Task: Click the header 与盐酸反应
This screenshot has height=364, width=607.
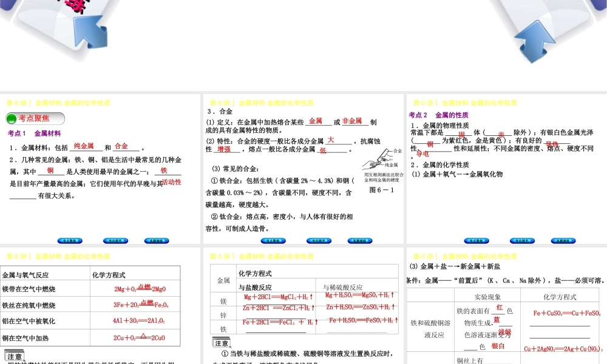Action: 255,288
